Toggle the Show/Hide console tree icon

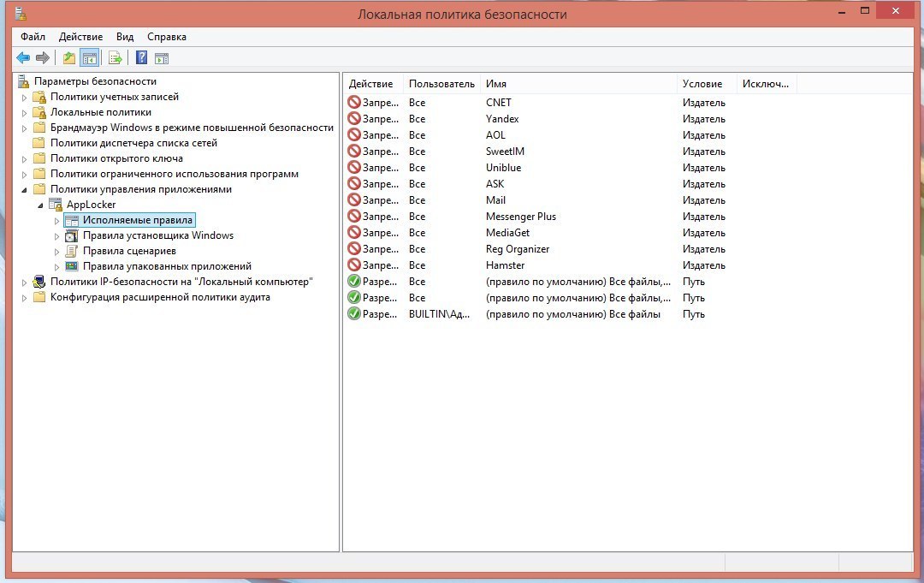89,58
